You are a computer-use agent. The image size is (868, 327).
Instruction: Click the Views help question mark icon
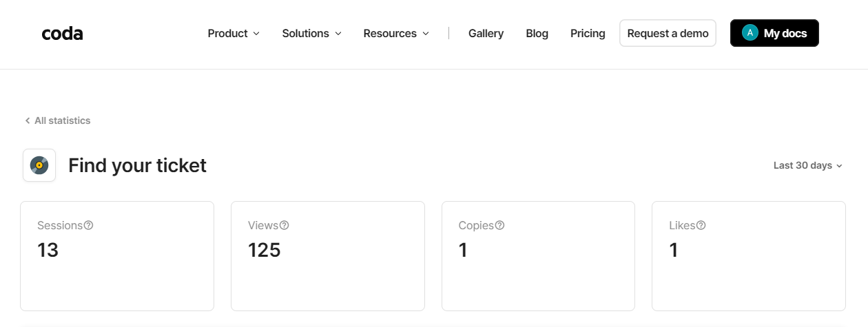coord(284,225)
